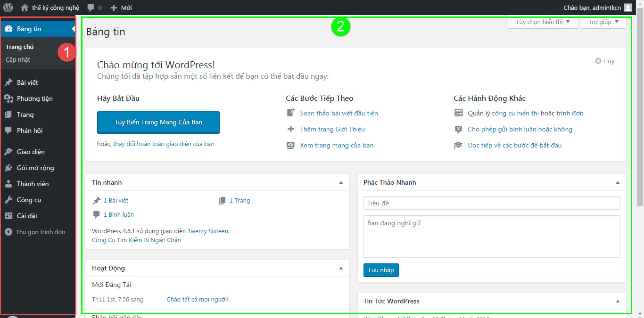644x318 pixels.
Task: Open the Trợ giúp dropdown
Action: pos(603,22)
